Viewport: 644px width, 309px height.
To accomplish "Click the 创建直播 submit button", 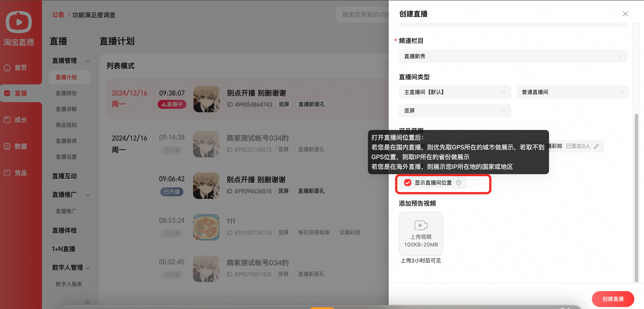I will (613, 299).
